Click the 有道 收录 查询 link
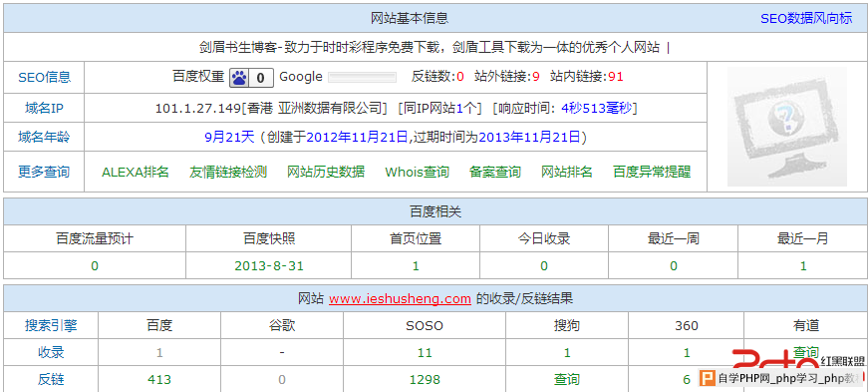 coord(805,353)
